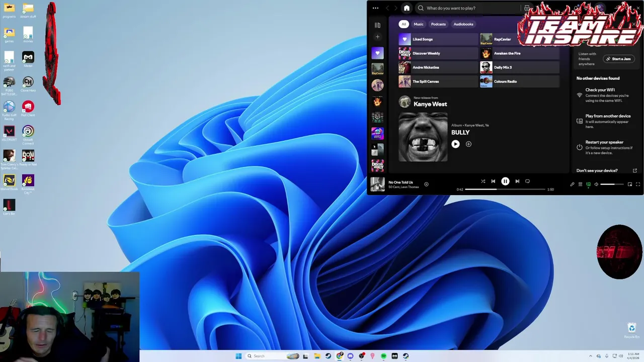Play the BULLY album
The image size is (644, 362).
pos(455,144)
